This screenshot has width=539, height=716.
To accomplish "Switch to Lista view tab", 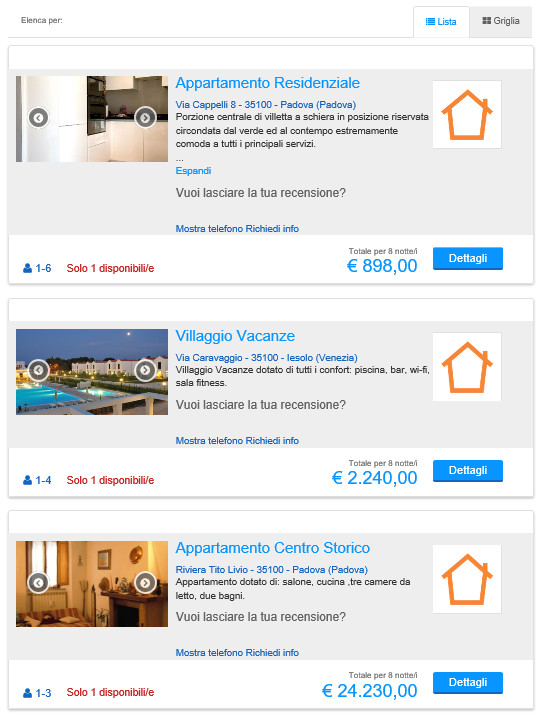I will point(441,21).
